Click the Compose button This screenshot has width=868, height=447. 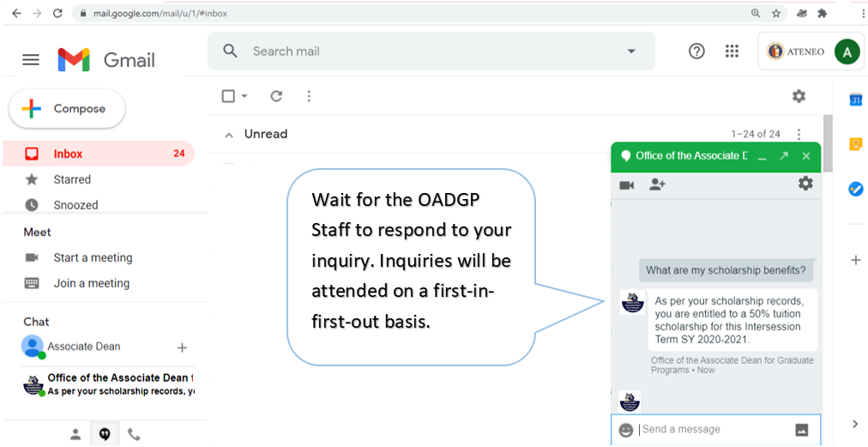[x=67, y=109]
